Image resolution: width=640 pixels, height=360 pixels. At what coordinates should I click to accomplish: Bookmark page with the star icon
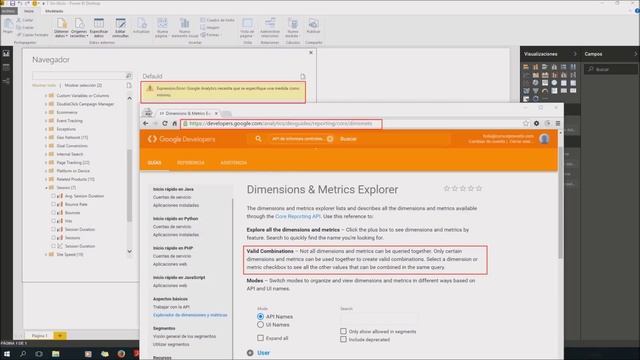pos(526,123)
